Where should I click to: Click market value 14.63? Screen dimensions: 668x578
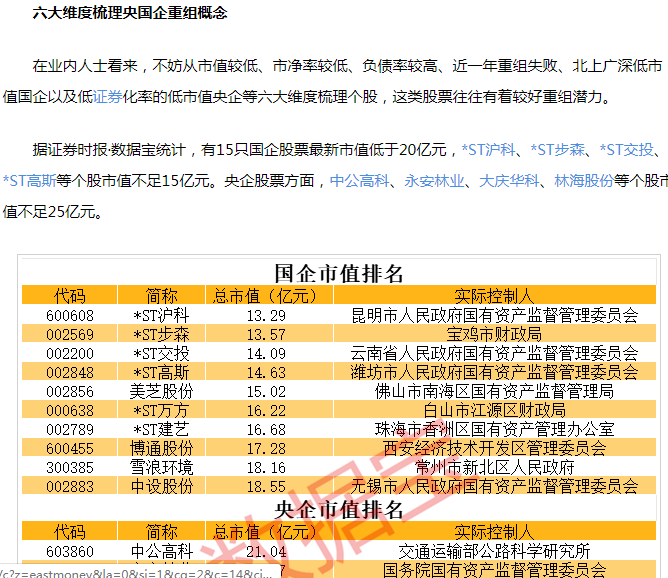click(266, 373)
